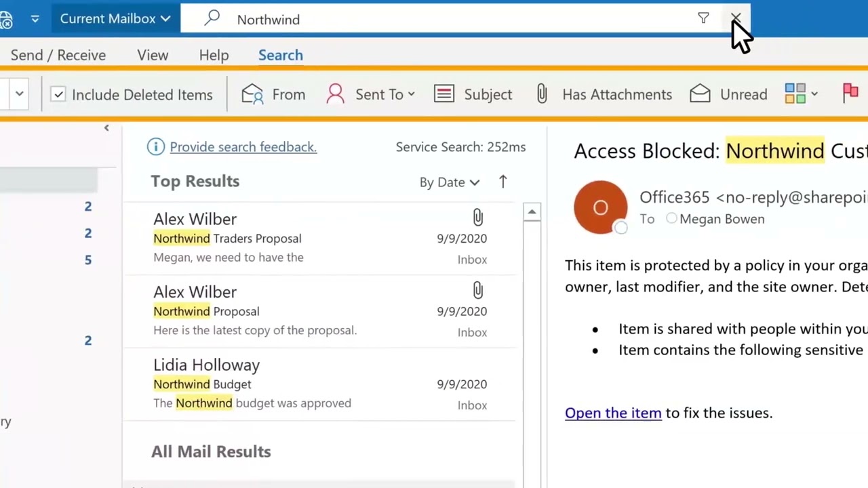This screenshot has height=488, width=868.
Task: Open the search filter funnel icon
Action: pos(703,18)
